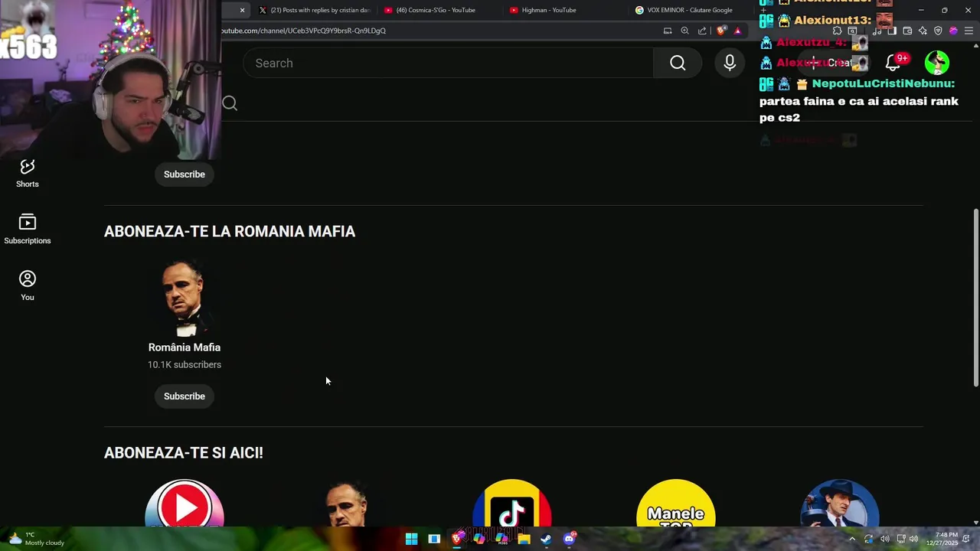Open Microsoft 365 Copilot from the taskbar

click(x=501, y=539)
